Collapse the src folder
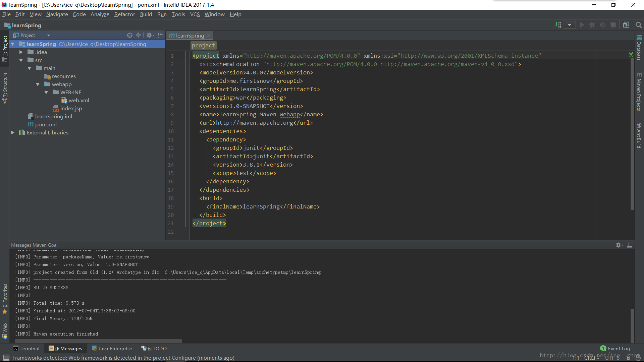The width and height of the screenshot is (644, 362). (21, 60)
